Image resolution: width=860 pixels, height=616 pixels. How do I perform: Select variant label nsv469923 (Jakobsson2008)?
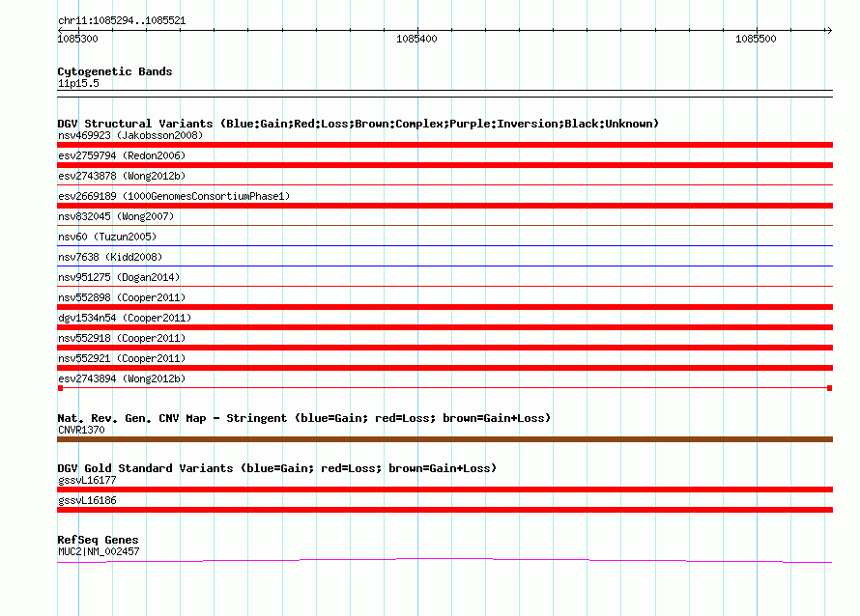coord(130,135)
